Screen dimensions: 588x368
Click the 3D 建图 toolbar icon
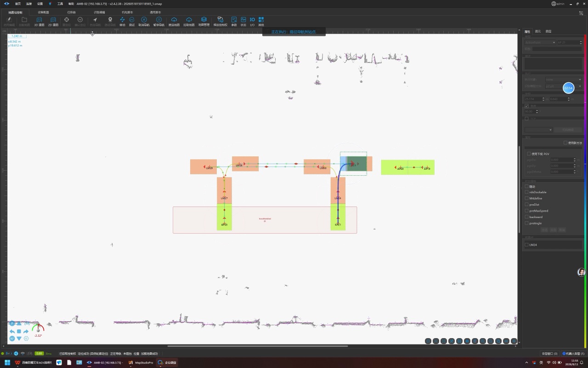(x=39, y=22)
